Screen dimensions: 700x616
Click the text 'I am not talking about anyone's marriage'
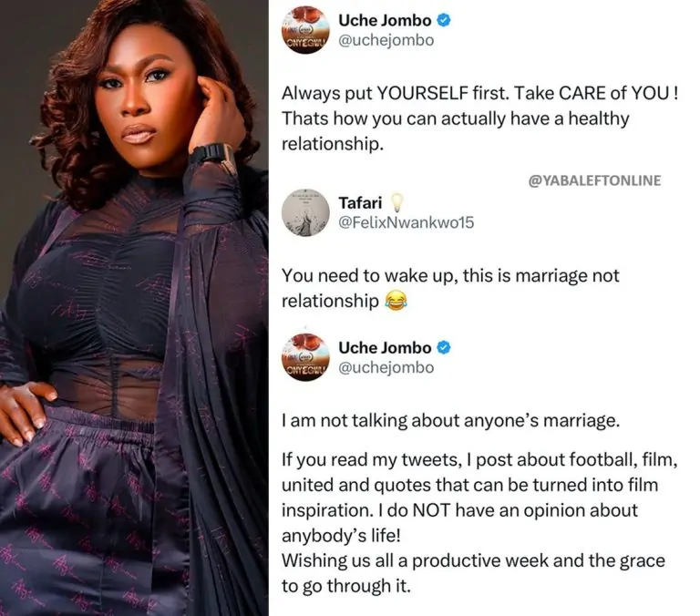click(451, 420)
